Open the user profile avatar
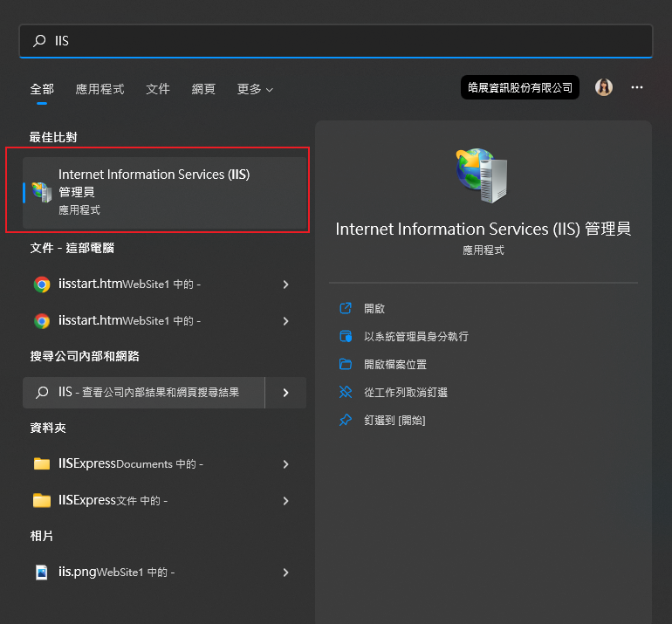 tap(603, 87)
